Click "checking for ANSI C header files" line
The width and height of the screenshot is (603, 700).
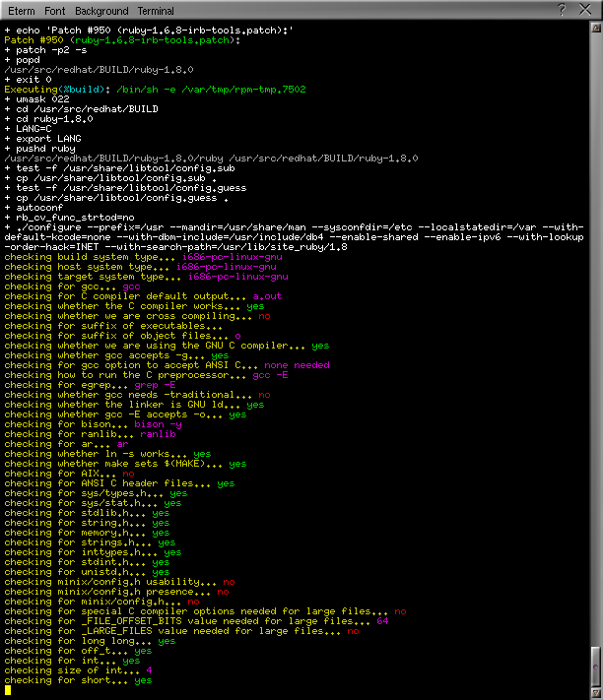click(119, 483)
